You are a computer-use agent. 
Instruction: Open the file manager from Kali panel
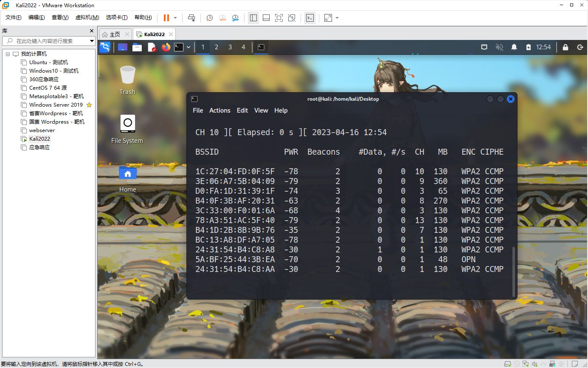[137, 47]
